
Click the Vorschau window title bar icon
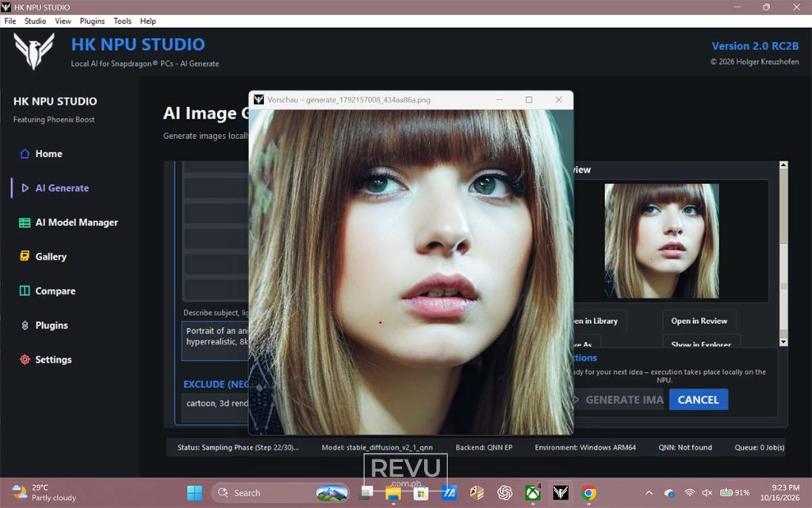point(259,99)
